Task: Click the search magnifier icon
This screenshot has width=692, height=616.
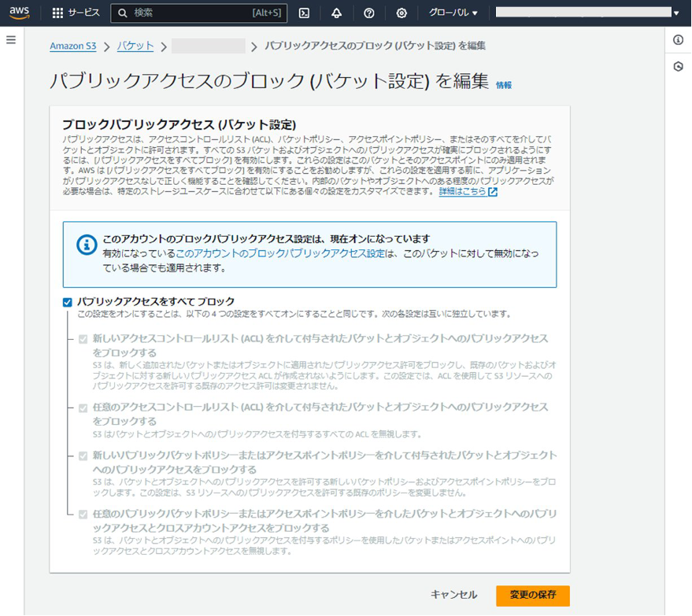Action: pos(123,13)
